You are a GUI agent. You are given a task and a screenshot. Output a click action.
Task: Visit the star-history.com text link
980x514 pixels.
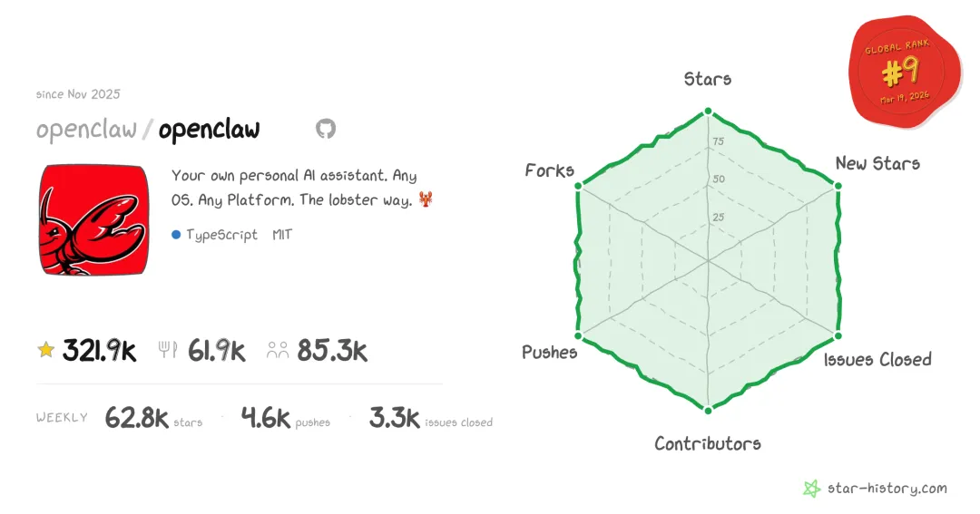887,489
